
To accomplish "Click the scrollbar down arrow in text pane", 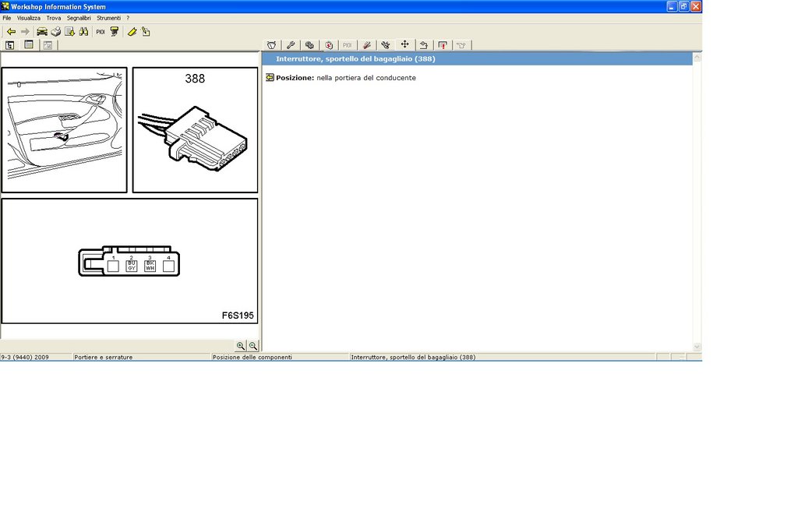I will [697, 347].
